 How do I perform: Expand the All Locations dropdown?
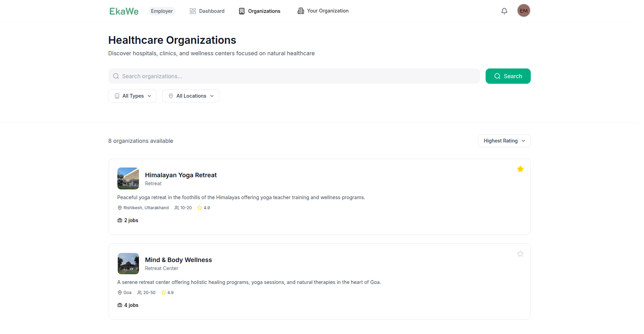[x=190, y=96]
